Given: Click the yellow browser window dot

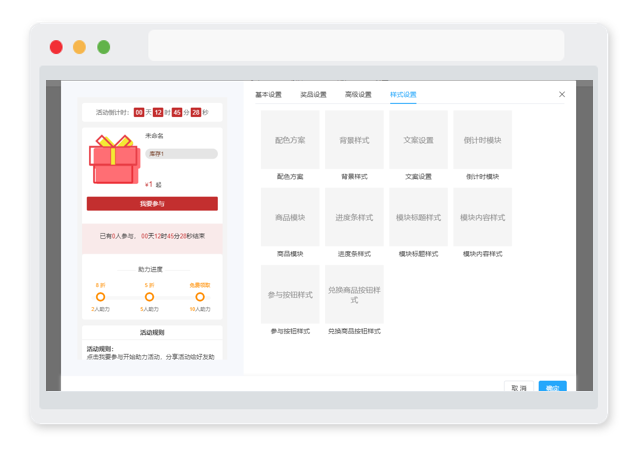Looking at the screenshot, I should (x=80, y=47).
